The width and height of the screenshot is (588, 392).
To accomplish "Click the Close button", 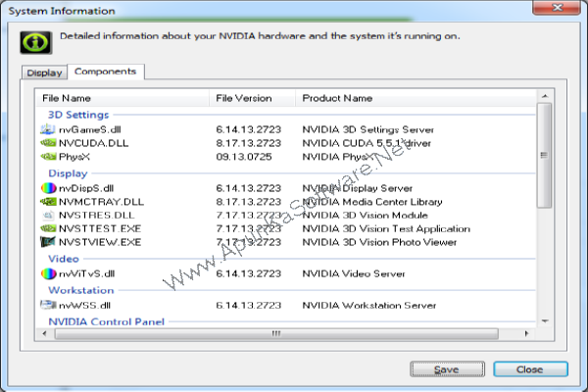I will click(530, 369).
